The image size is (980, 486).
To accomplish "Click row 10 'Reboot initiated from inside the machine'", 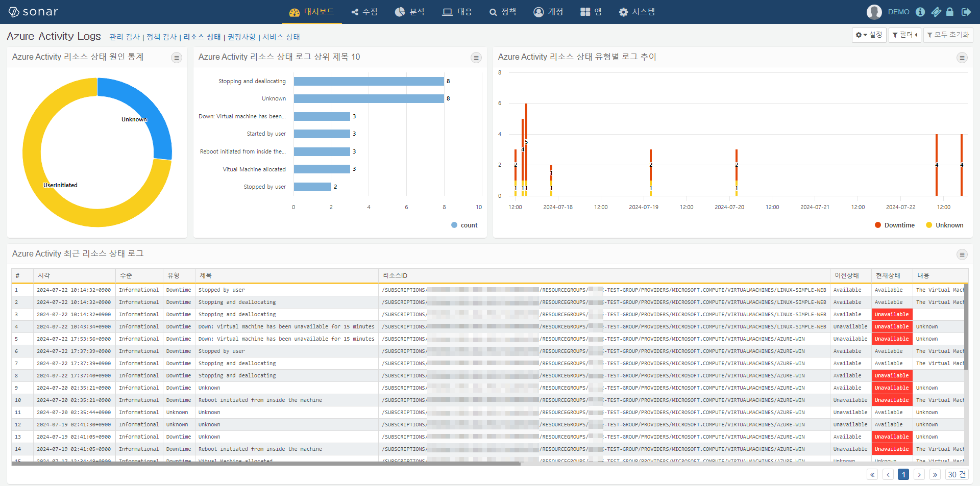I will pyautogui.click(x=260, y=400).
